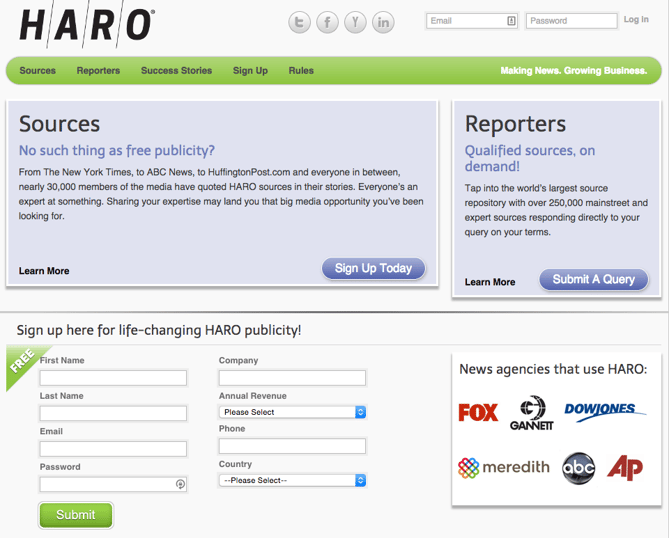
Task: Open the Country select dropdown
Action: (292, 480)
